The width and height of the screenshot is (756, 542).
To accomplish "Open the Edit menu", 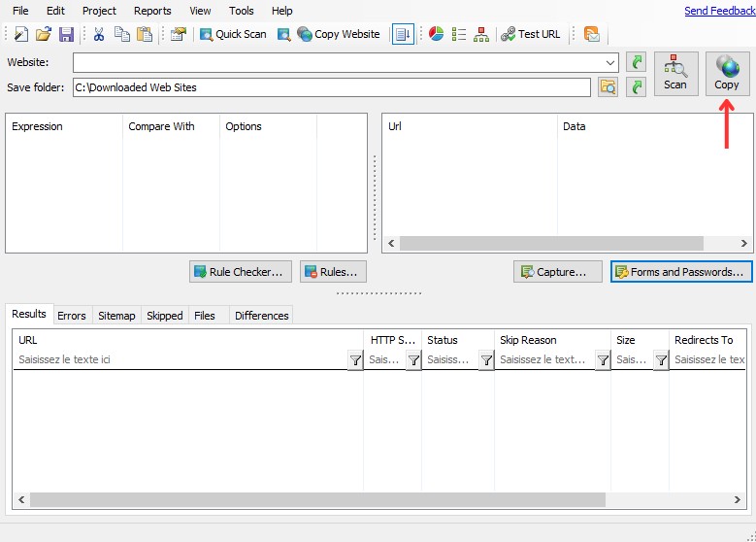I will click(x=55, y=11).
